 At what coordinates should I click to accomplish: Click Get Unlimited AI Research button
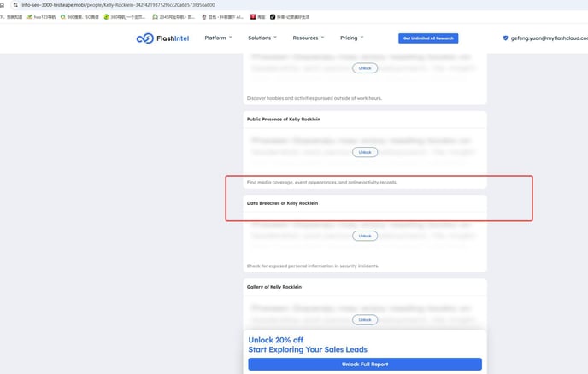click(428, 38)
